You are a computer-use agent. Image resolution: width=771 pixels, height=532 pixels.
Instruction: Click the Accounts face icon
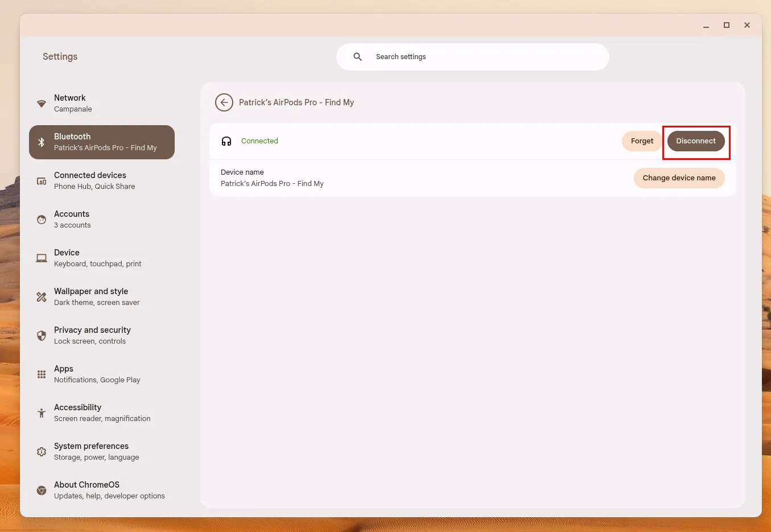click(42, 220)
